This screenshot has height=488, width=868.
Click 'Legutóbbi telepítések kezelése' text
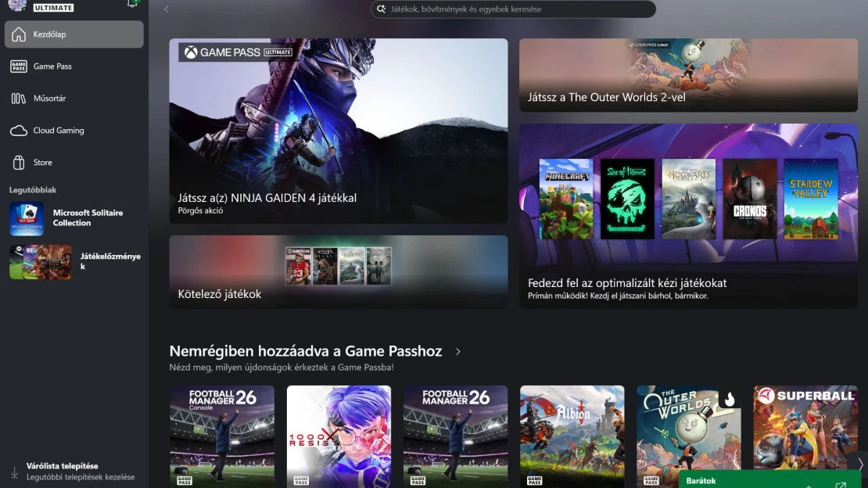(x=81, y=477)
